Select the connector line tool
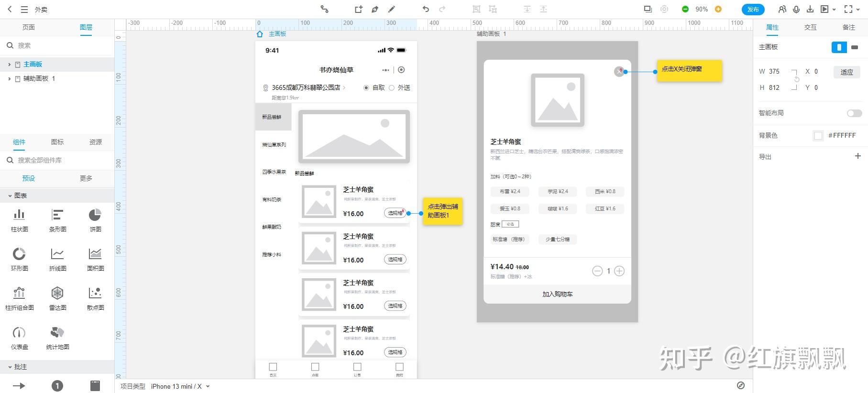 (x=324, y=9)
